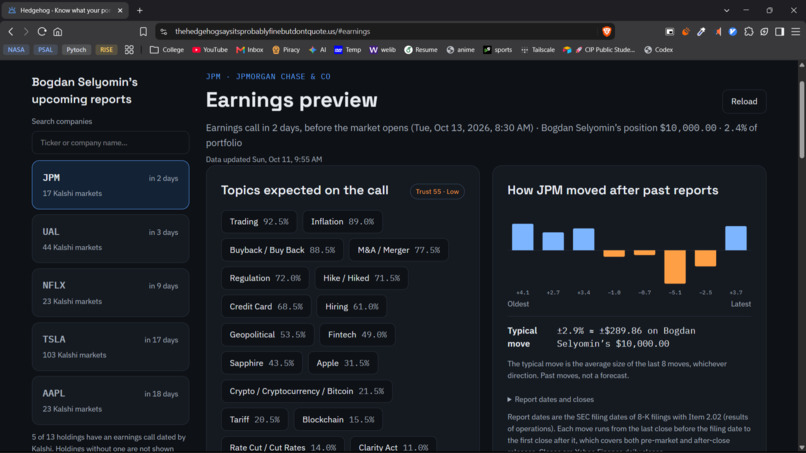Click the Inflation 89.0% topic chip

(342, 222)
